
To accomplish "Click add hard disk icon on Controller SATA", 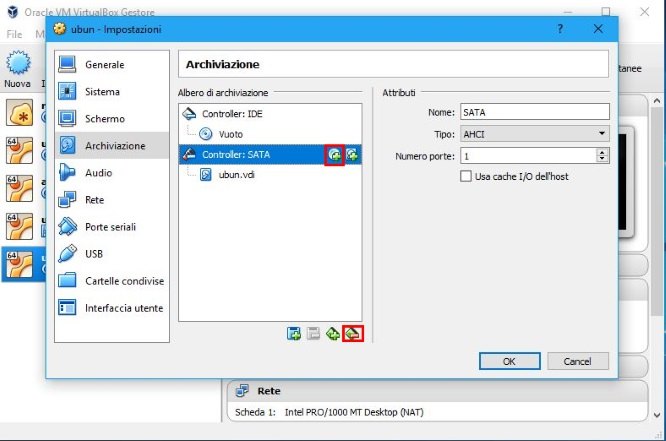I will pyautogui.click(x=352, y=155).
